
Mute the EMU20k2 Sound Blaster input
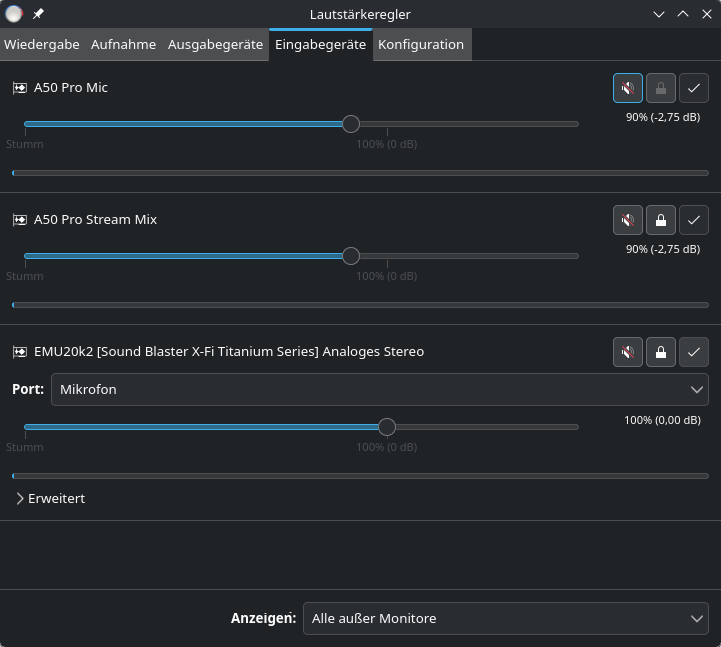628,352
